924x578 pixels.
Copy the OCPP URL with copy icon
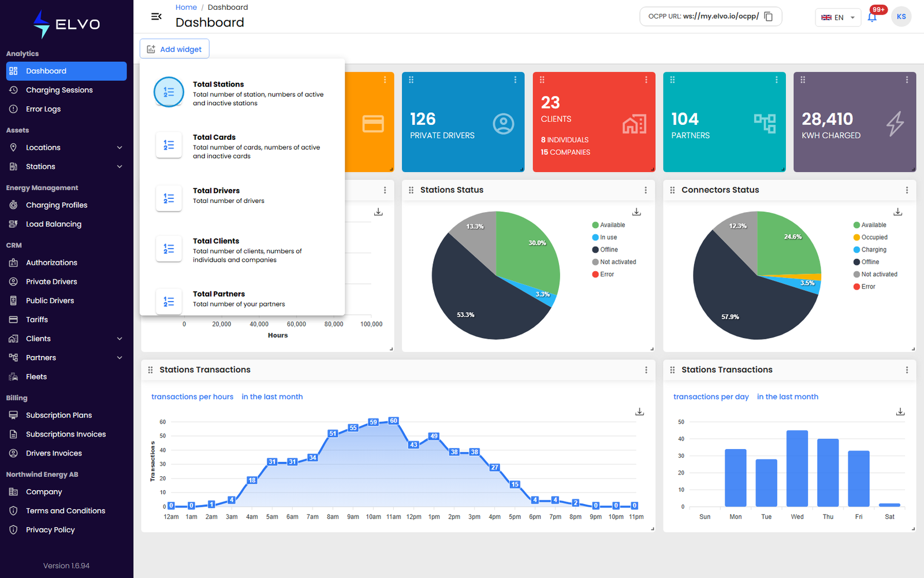point(768,17)
